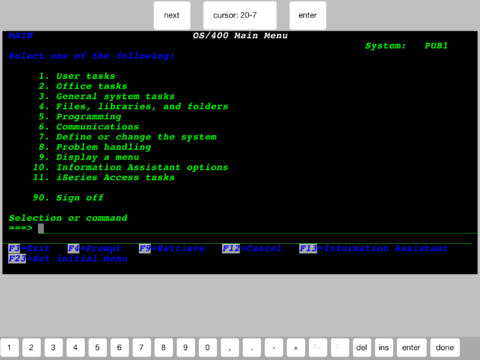
Task: Select option 7. Define or change the system
Action: [128, 137]
